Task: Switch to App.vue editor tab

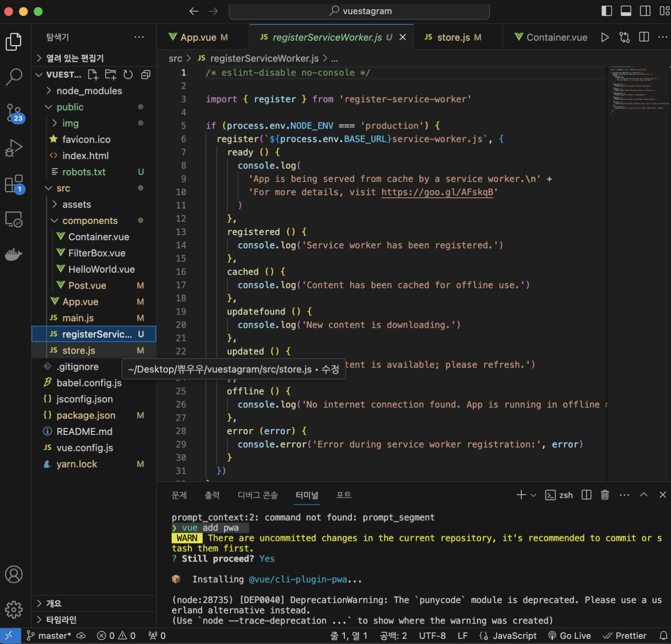Action: click(203, 37)
